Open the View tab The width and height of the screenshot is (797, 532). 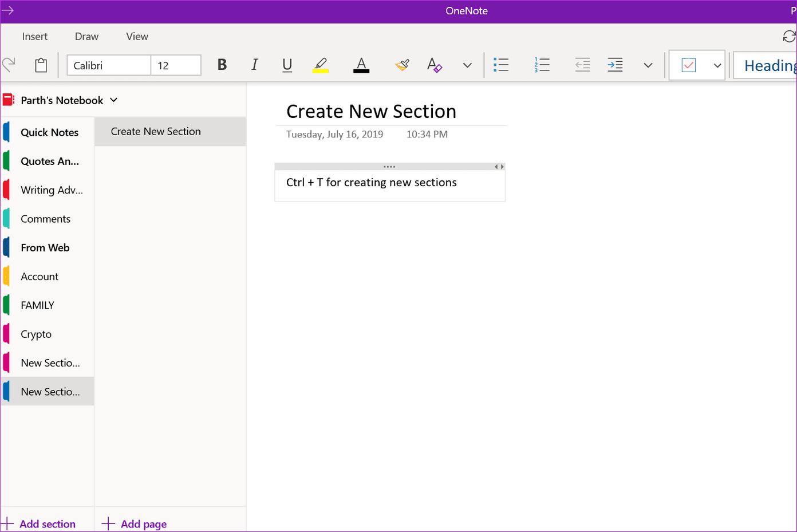137,36
